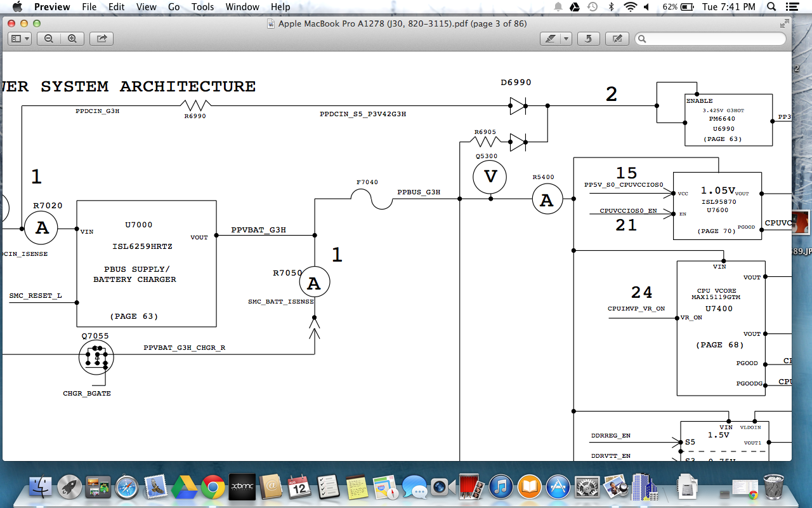812x508 pixels.
Task: Open the Apple menu
Action: point(17,7)
